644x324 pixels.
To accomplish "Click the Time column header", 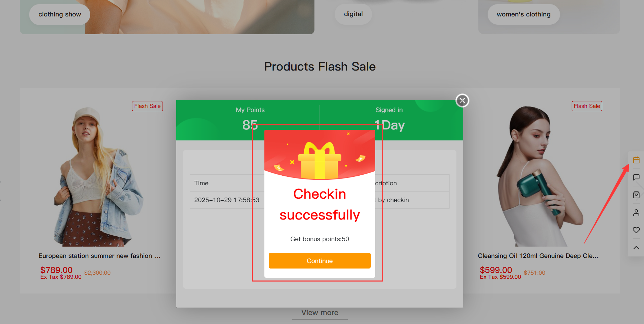I will coord(201,183).
